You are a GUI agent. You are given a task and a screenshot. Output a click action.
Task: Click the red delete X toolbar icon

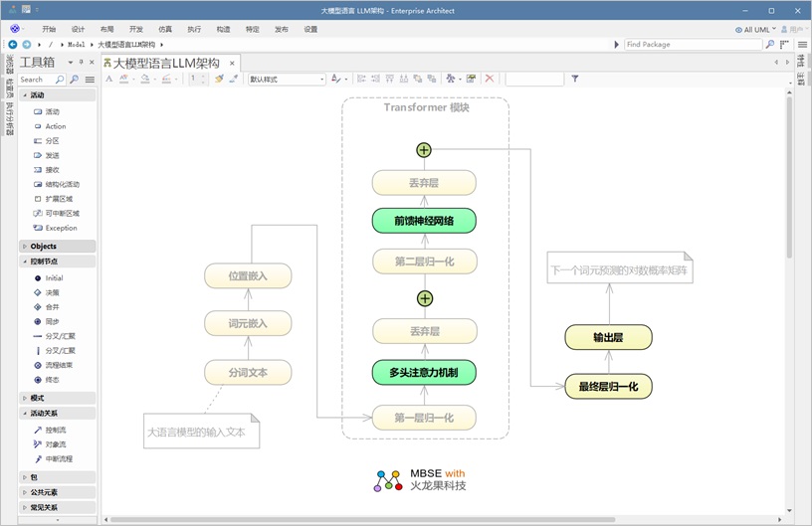[x=489, y=79]
